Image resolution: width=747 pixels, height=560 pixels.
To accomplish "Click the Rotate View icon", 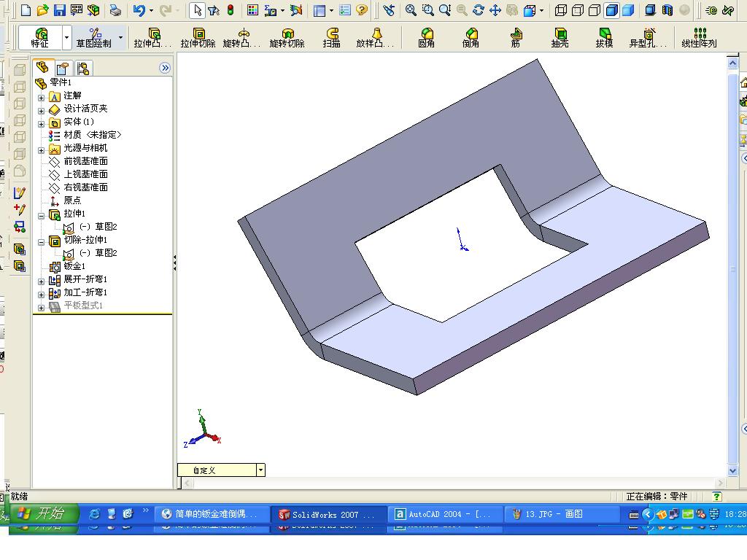I will click(479, 10).
